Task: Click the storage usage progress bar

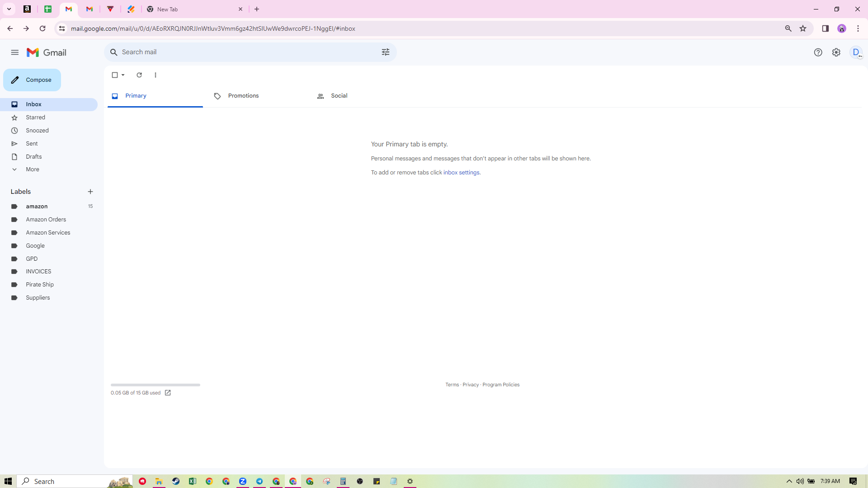Action: [x=156, y=385]
